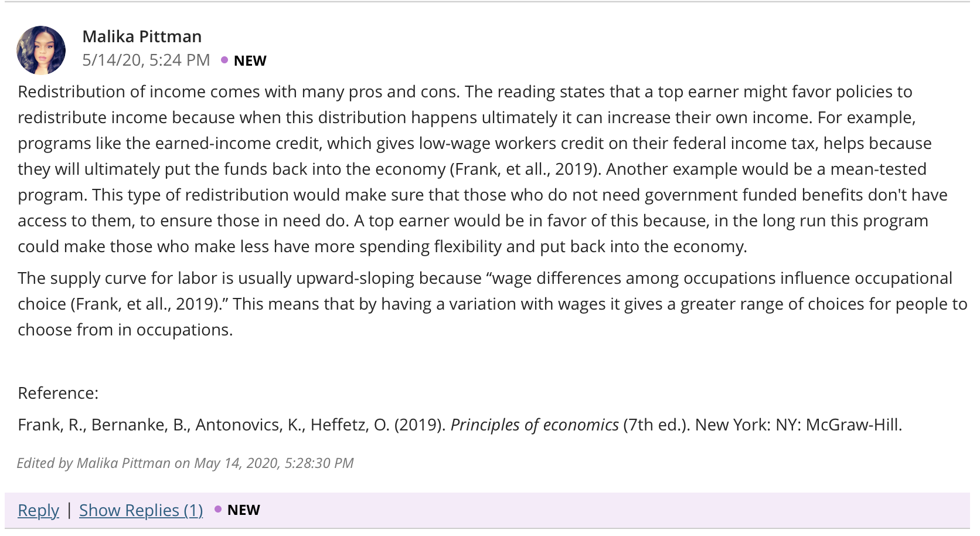Open Malika Pittman's profile avatar

pos(41,50)
